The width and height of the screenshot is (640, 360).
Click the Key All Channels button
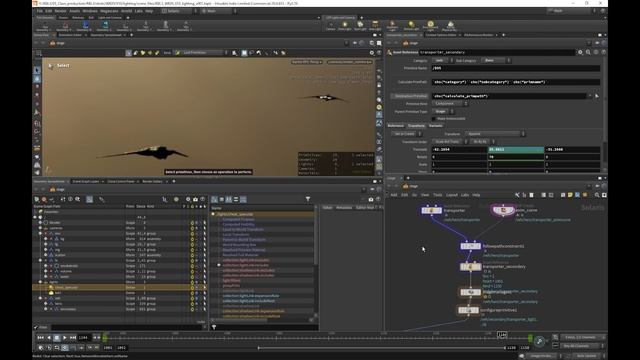pyautogui.click(x=582, y=346)
